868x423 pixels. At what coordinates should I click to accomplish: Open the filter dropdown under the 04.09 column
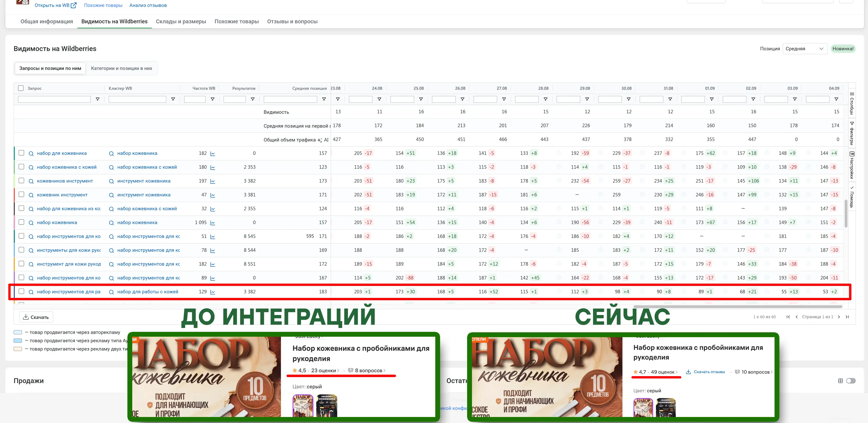point(837,99)
